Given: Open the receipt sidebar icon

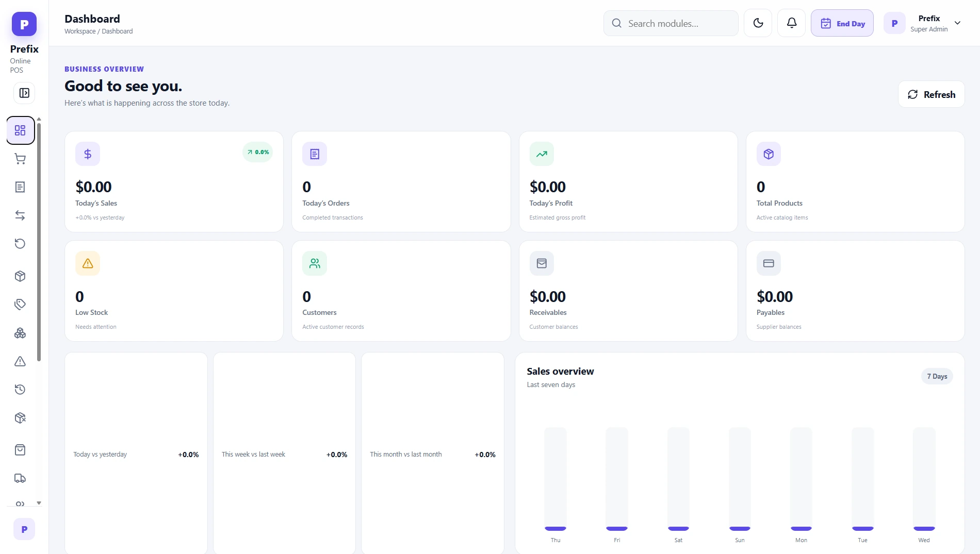Looking at the screenshot, I should pyautogui.click(x=20, y=187).
